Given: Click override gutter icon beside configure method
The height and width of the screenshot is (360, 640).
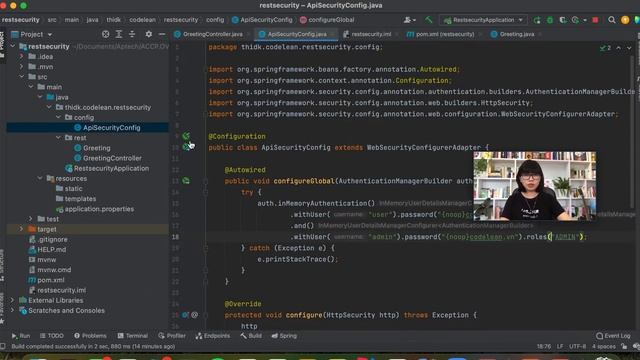Looking at the screenshot, I should pyautogui.click(x=185, y=315).
